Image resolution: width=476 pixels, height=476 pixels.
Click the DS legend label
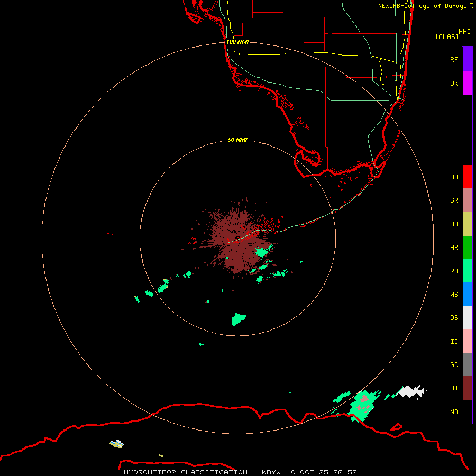pos(454,318)
